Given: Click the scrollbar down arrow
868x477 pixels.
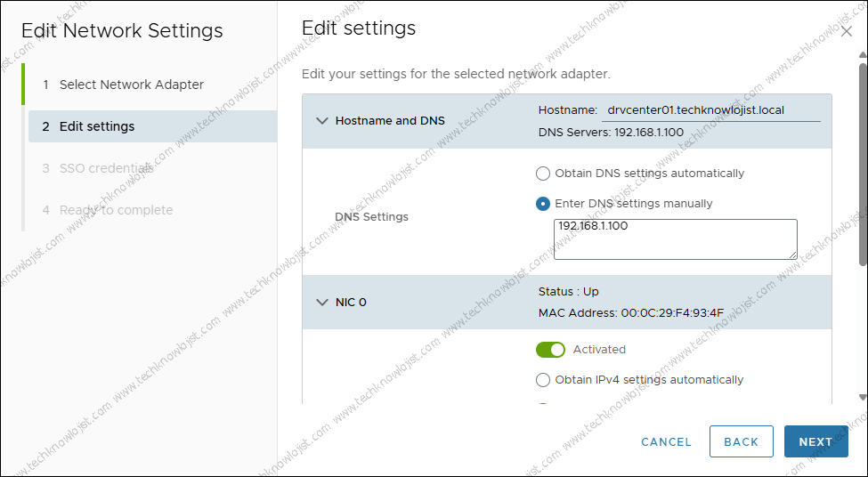Looking at the screenshot, I should (x=863, y=397).
